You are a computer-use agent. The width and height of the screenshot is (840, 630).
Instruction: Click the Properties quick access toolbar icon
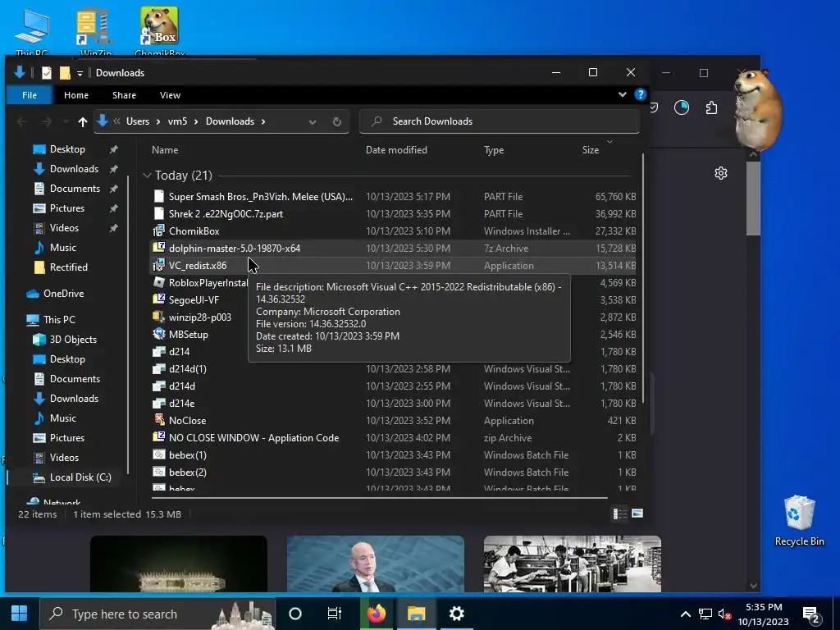pos(47,72)
